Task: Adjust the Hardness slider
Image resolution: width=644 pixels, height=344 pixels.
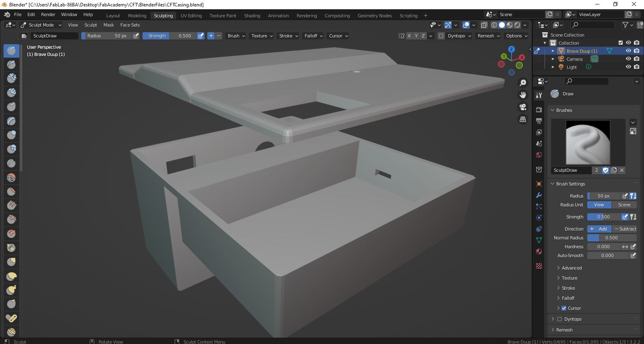Action: (x=604, y=247)
